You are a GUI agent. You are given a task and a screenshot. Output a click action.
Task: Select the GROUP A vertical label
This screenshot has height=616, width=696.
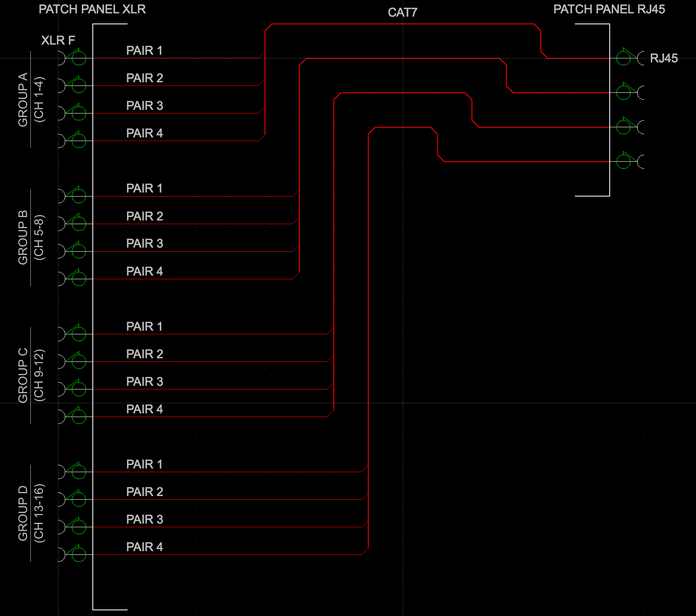23,100
